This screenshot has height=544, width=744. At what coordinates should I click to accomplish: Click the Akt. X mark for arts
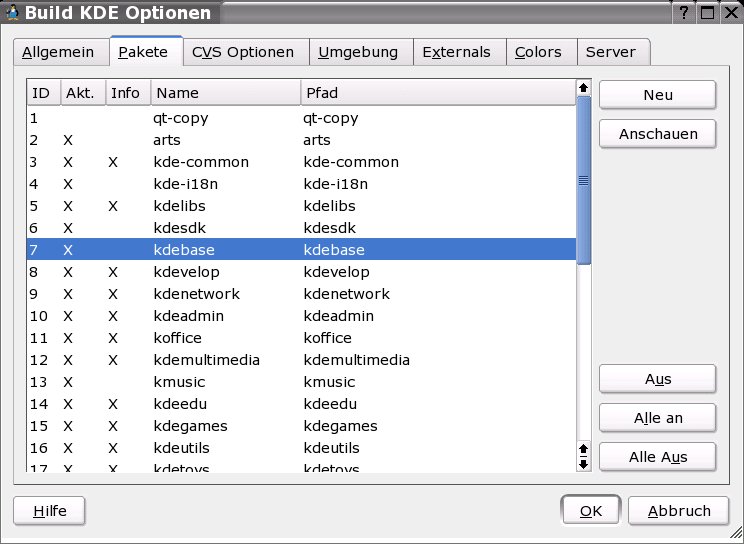(68, 140)
